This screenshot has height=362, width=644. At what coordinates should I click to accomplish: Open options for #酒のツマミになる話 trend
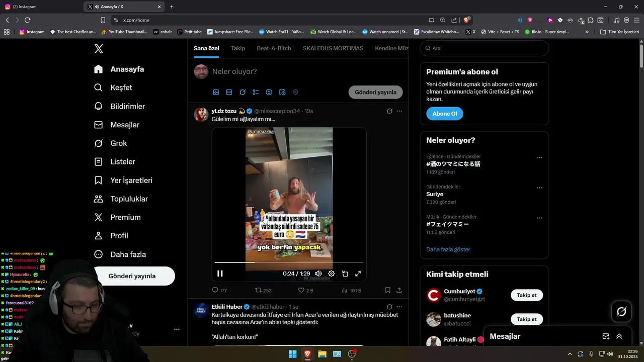tap(539, 157)
